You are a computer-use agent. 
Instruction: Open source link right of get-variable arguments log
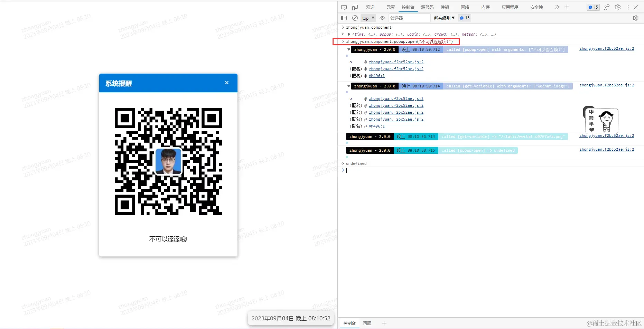pyautogui.click(x=607, y=85)
